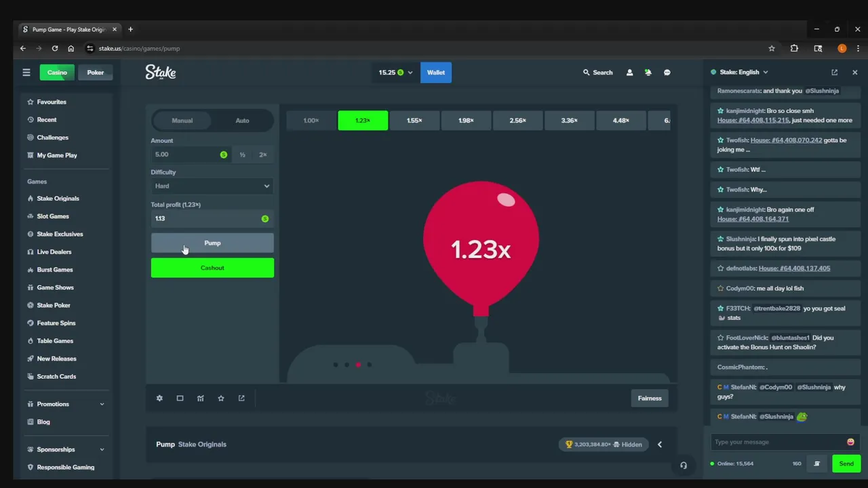868x488 pixels.
Task: Open Fairness information
Action: 650,399
